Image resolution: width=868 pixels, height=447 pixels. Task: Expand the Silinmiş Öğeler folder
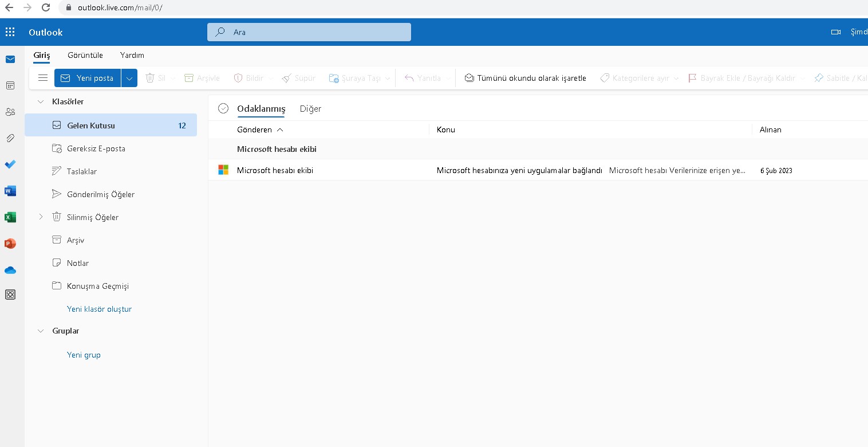click(x=40, y=217)
